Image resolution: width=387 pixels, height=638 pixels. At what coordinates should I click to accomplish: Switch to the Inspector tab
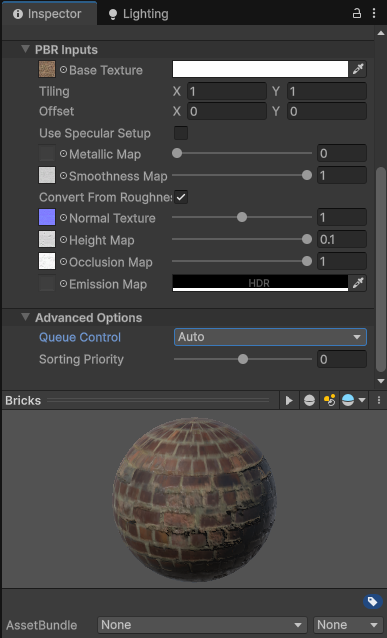pos(49,14)
